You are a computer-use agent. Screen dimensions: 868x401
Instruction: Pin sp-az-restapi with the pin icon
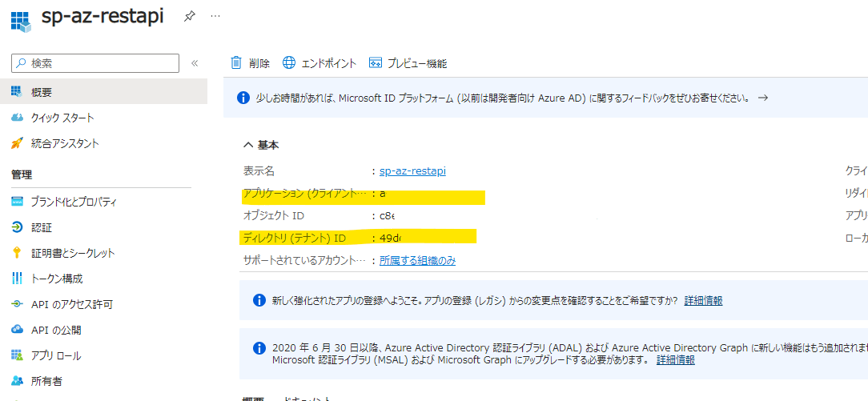pos(189,17)
